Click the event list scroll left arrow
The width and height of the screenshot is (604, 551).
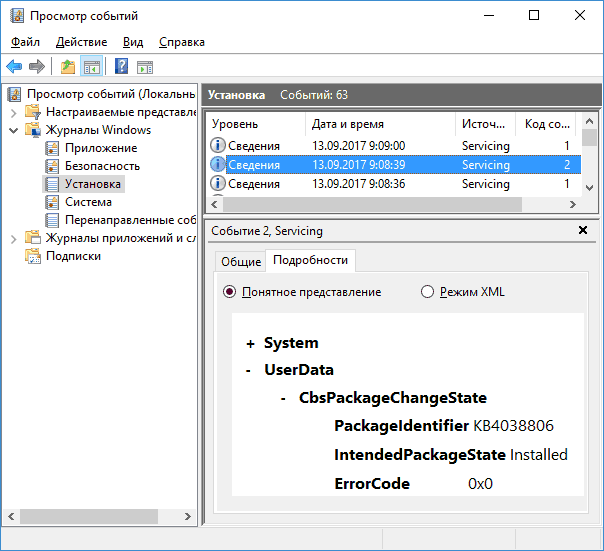point(215,205)
